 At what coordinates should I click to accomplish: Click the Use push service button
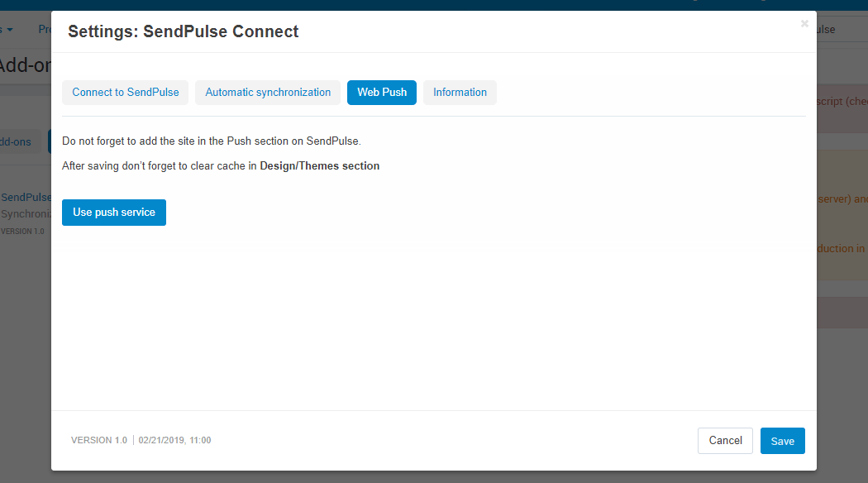(x=114, y=213)
